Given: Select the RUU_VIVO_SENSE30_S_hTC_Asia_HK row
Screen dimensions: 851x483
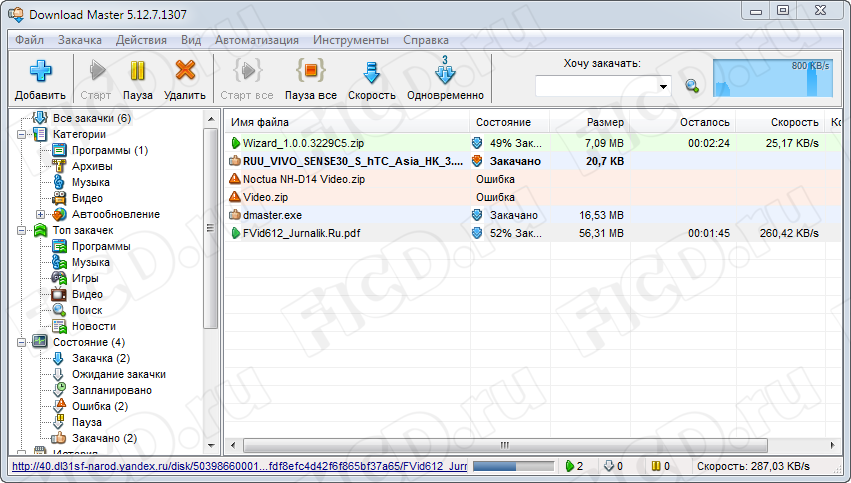Looking at the screenshot, I should point(534,161).
